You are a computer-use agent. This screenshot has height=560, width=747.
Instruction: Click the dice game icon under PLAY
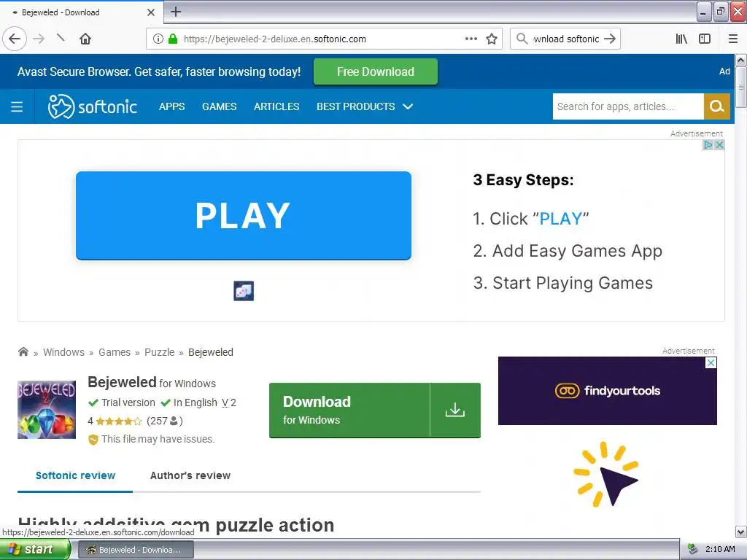(244, 291)
